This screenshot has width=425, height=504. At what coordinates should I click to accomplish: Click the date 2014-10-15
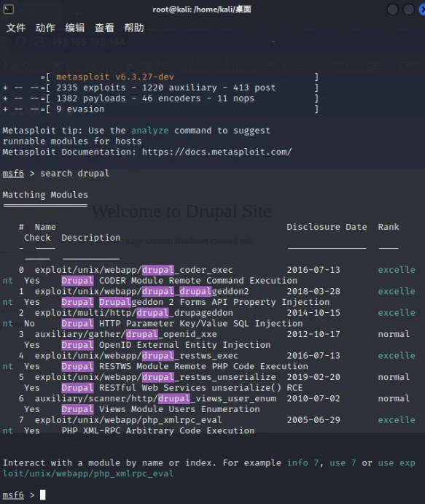tap(313, 313)
